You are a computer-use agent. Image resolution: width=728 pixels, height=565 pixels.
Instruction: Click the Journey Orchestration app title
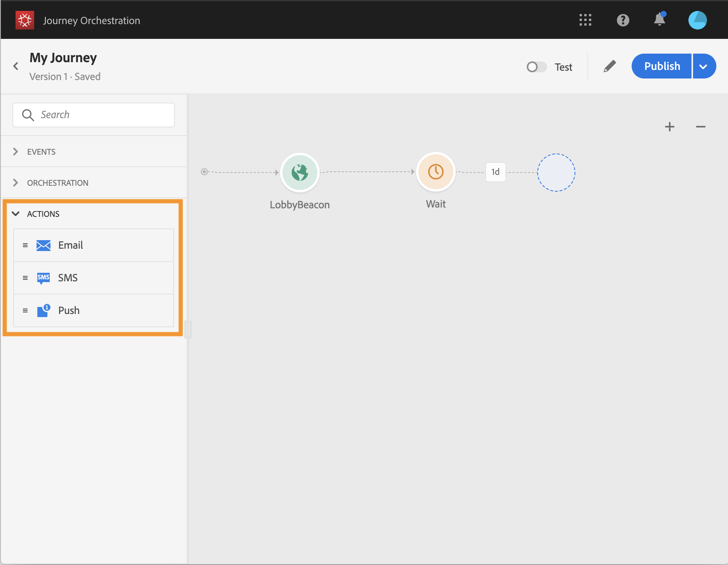point(92,21)
